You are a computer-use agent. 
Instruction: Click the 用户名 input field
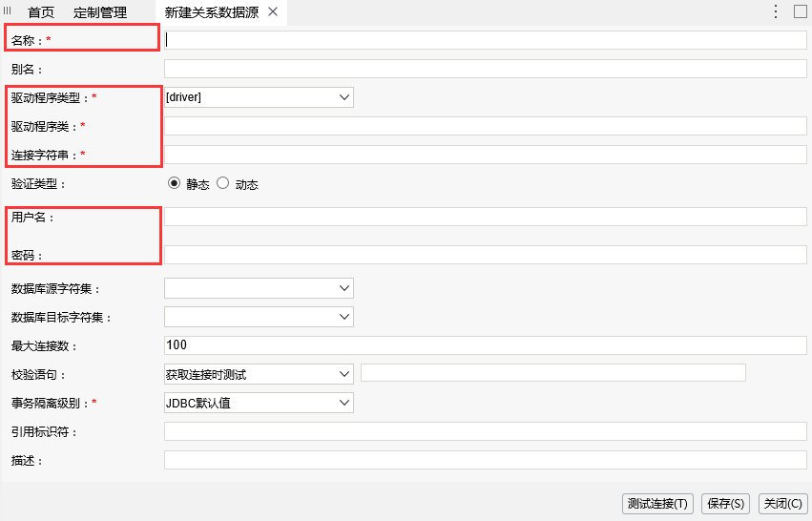[x=486, y=217]
